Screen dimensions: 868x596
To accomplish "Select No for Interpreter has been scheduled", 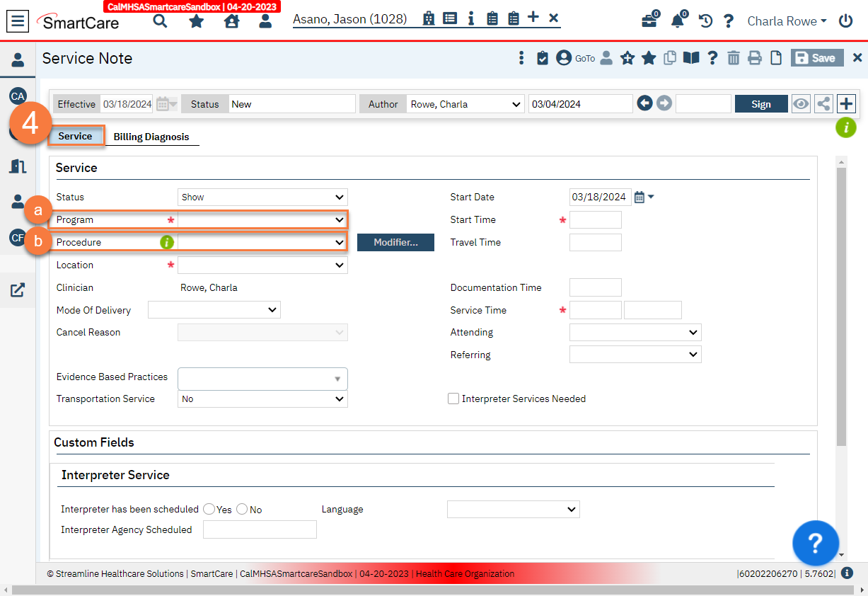I will pos(242,509).
